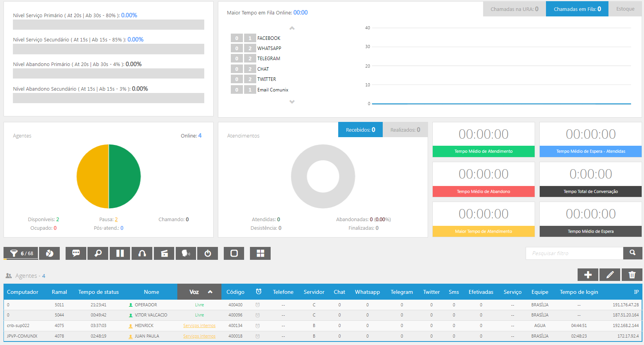Viewport: 644px width, 345px height.
Task: Click the clock icon in OPERADOR row
Action: [257, 305]
